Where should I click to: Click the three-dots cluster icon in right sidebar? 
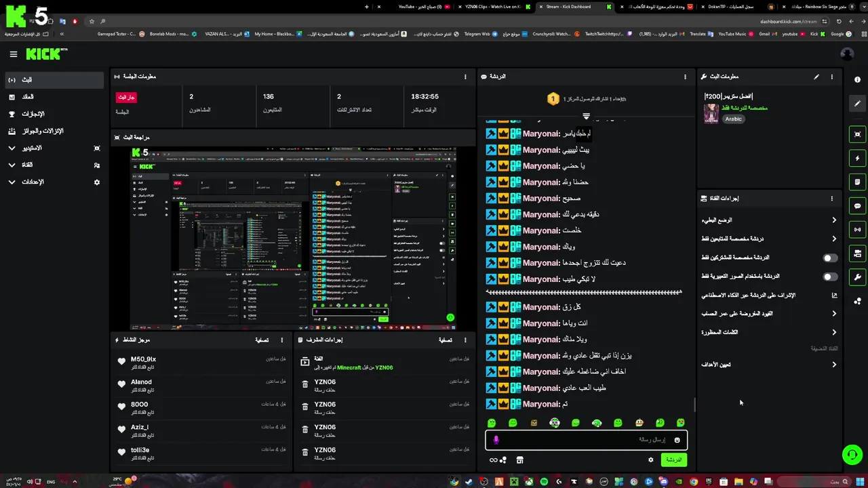[x=858, y=301]
